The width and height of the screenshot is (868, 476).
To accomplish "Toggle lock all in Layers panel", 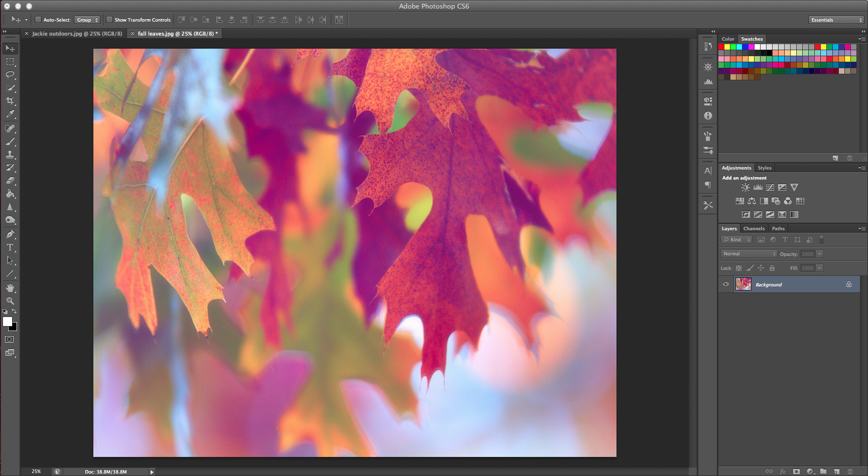I will (772, 268).
